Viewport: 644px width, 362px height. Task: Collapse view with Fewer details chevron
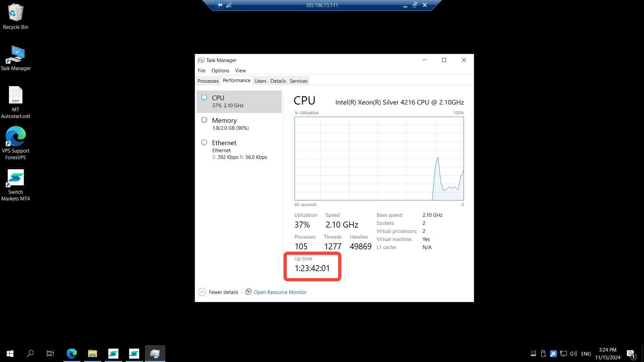pos(202,292)
